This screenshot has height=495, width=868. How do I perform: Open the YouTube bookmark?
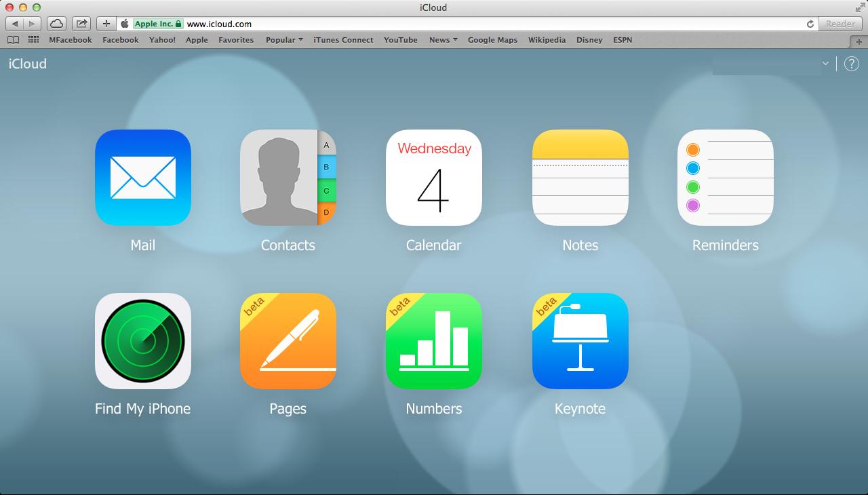point(401,40)
